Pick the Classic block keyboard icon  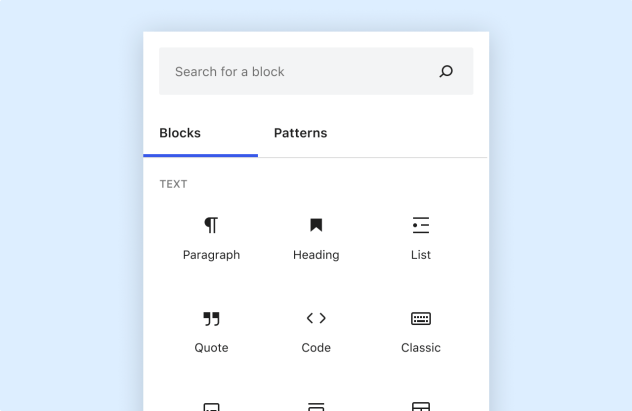(x=421, y=318)
